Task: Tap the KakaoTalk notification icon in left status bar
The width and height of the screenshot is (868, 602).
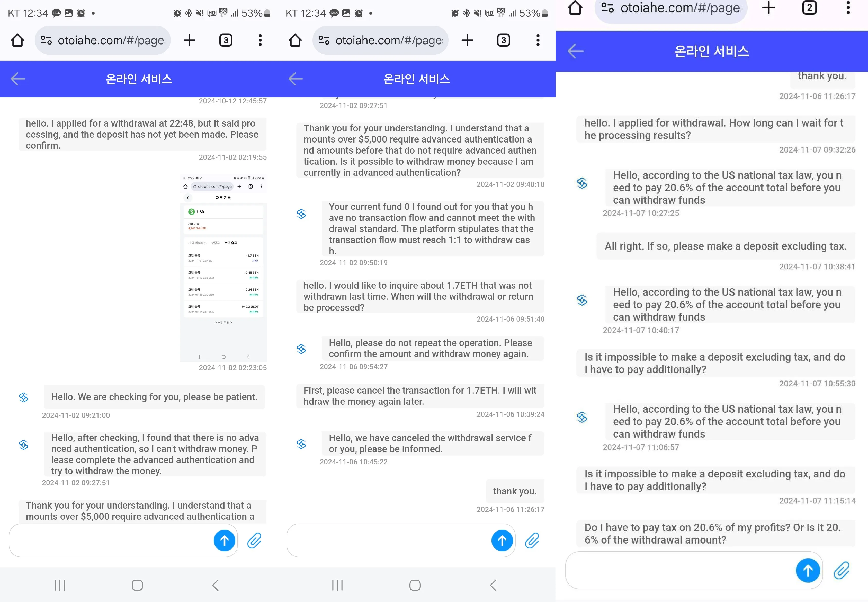Action: click(56, 13)
